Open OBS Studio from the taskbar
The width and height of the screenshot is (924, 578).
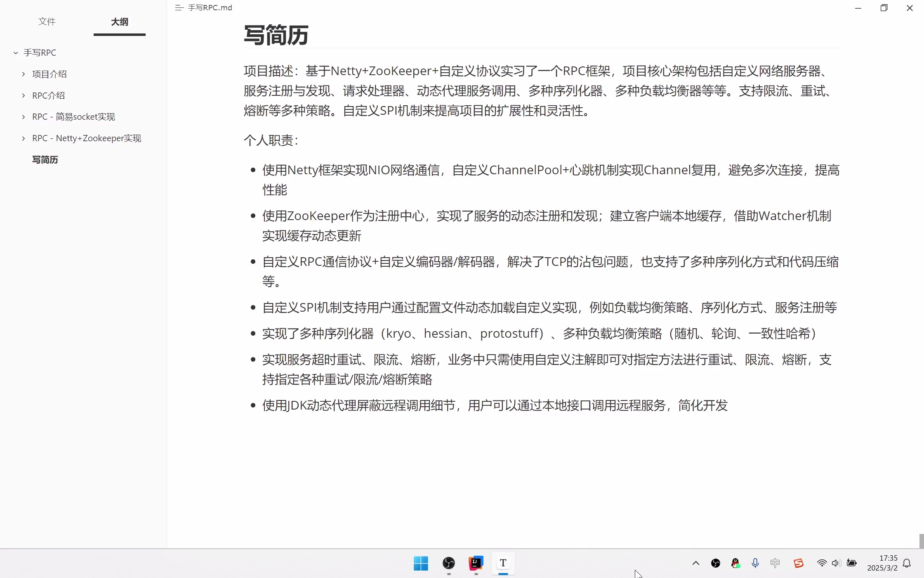coord(449,563)
